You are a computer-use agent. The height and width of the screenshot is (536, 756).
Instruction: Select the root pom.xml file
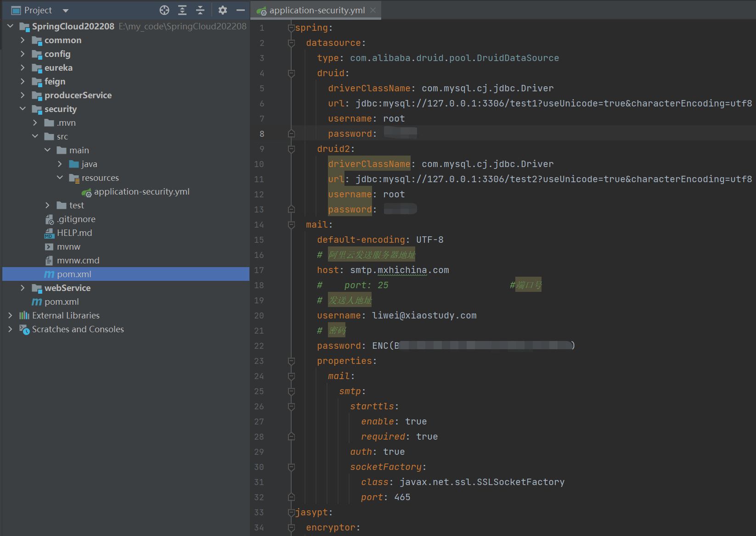[x=62, y=301]
